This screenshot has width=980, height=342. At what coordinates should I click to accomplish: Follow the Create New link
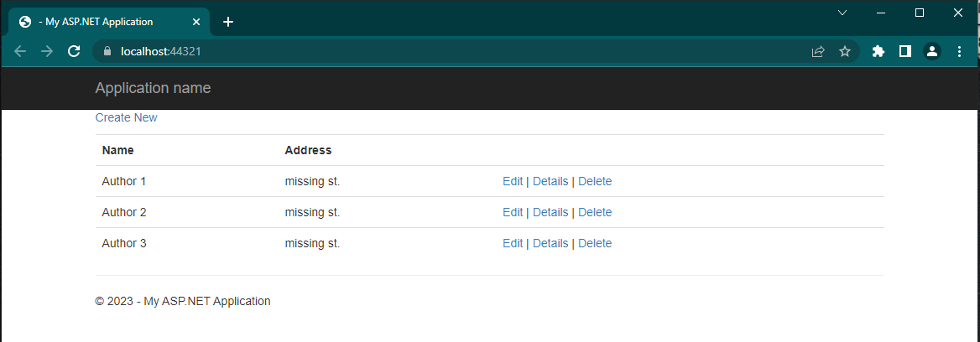126,117
